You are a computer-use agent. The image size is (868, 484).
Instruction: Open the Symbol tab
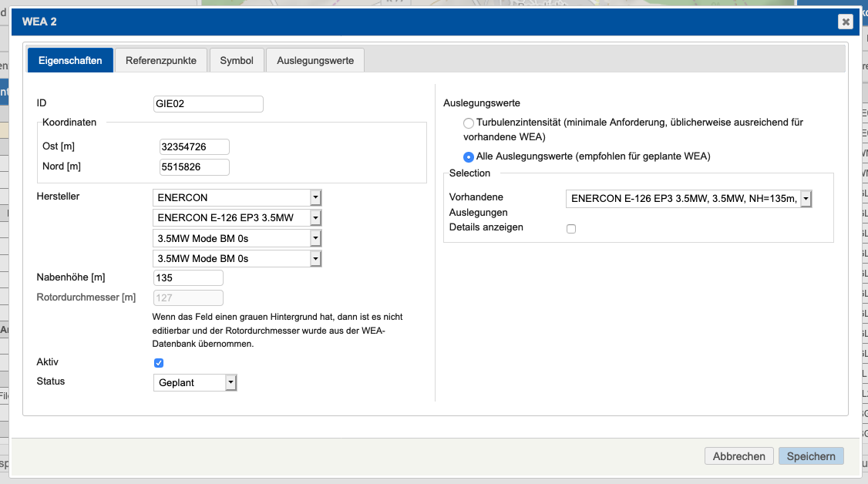[237, 59]
